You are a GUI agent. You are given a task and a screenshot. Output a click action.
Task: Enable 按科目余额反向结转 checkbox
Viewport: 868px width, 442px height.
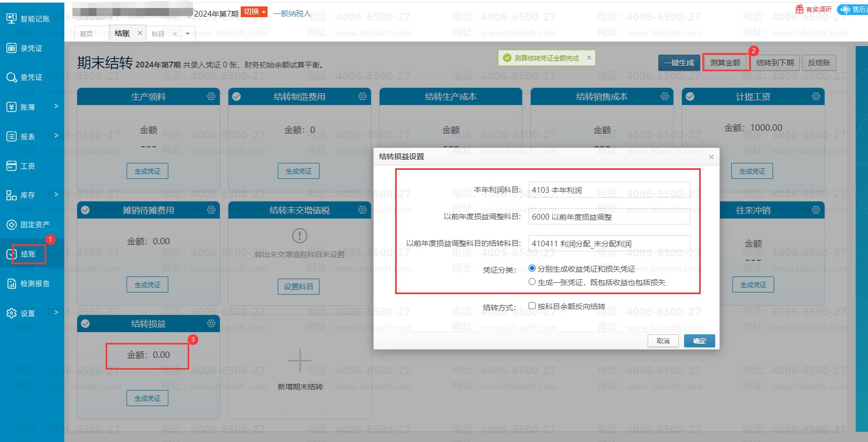click(x=532, y=306)
